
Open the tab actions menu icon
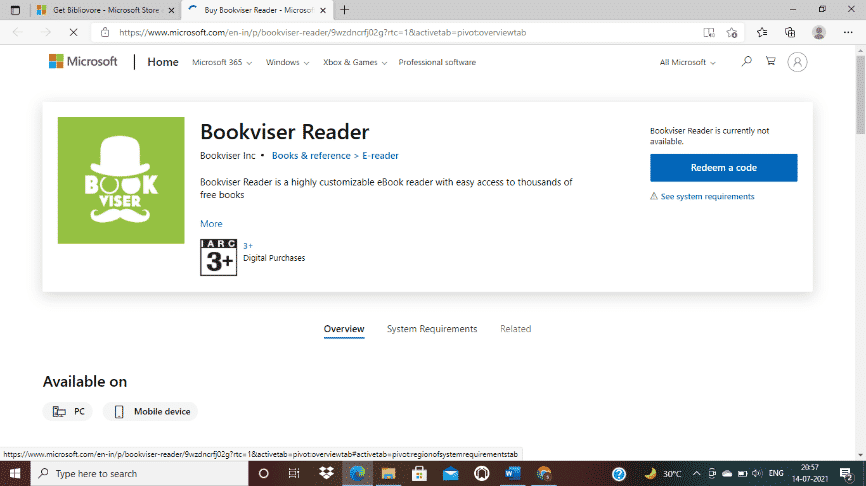15,10
